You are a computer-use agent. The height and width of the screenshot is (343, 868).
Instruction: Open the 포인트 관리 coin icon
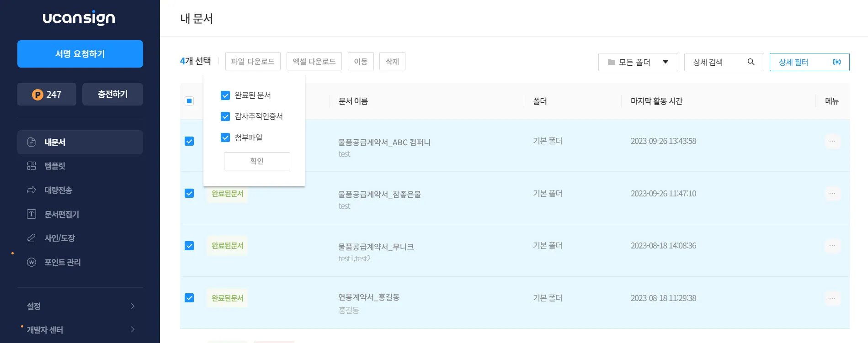click(32, 262)
